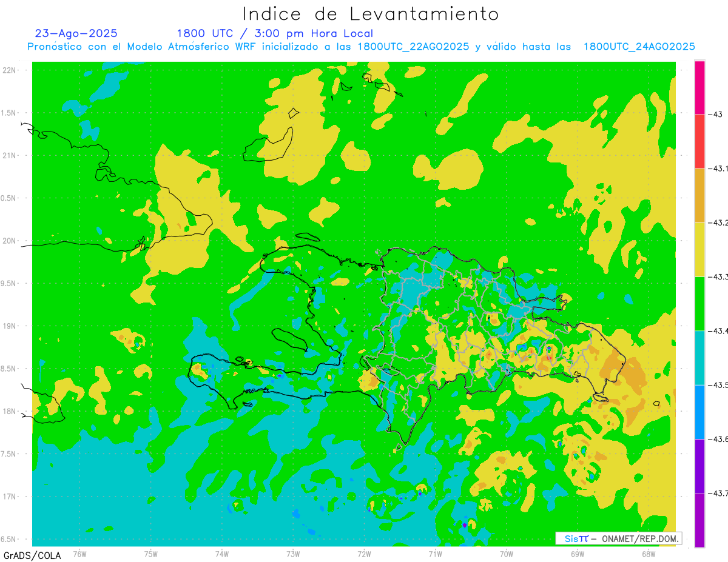Click the '-43.5' legend value
This screenshot has height=562, width=728.
coord(718,385)
